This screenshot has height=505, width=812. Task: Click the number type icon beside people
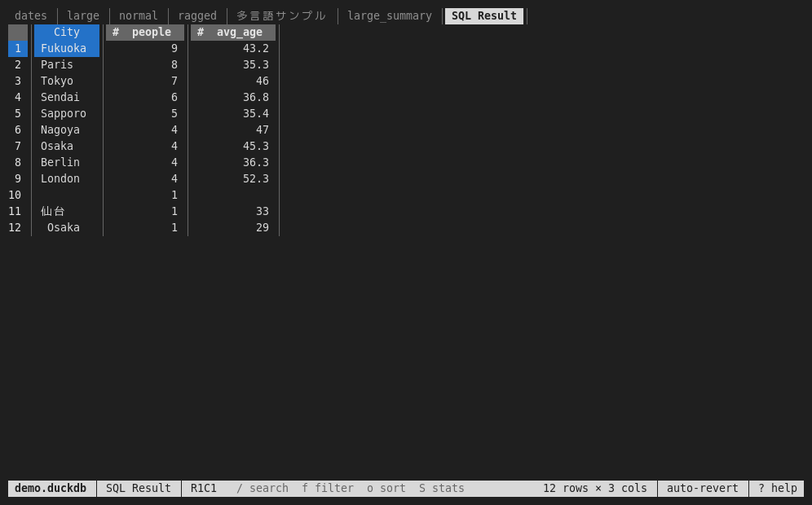[116, 32]
